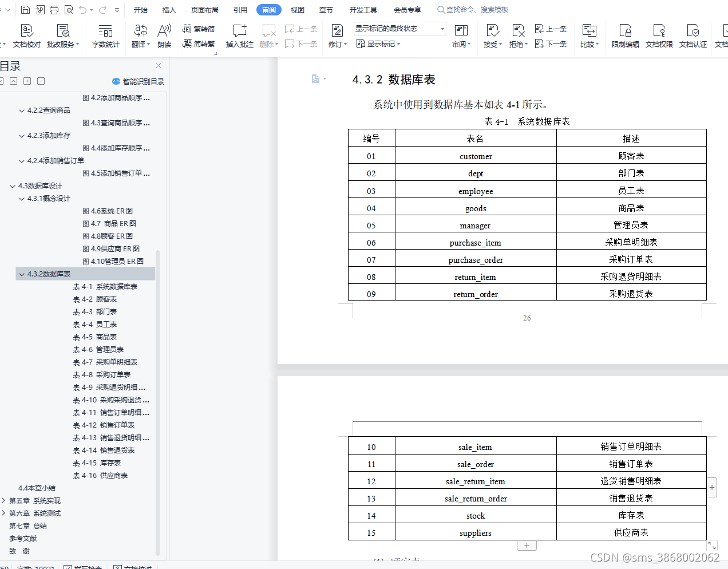Open 文档权限 document permissions

click(x=659, y=34)
